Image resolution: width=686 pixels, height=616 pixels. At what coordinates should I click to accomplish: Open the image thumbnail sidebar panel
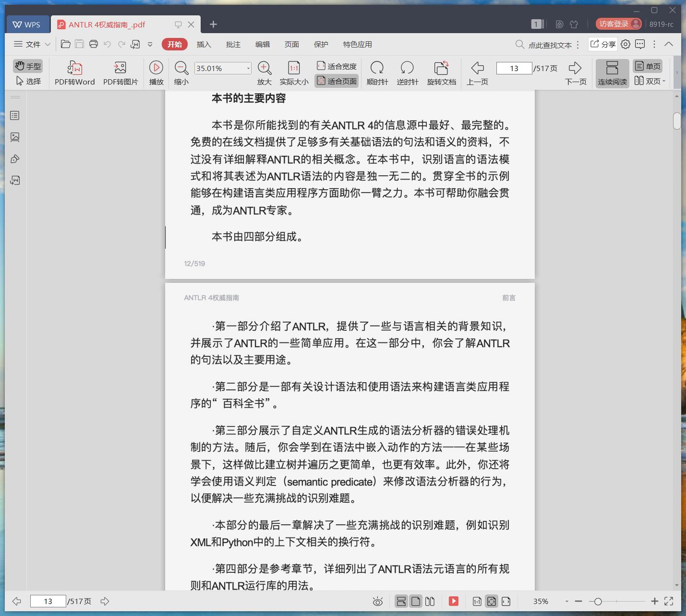point(15,137)
